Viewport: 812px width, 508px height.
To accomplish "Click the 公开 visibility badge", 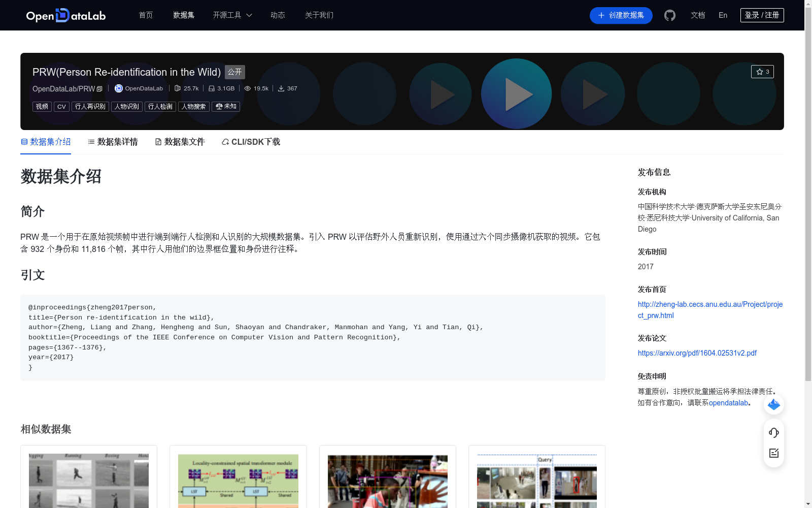I will [235, 72].
